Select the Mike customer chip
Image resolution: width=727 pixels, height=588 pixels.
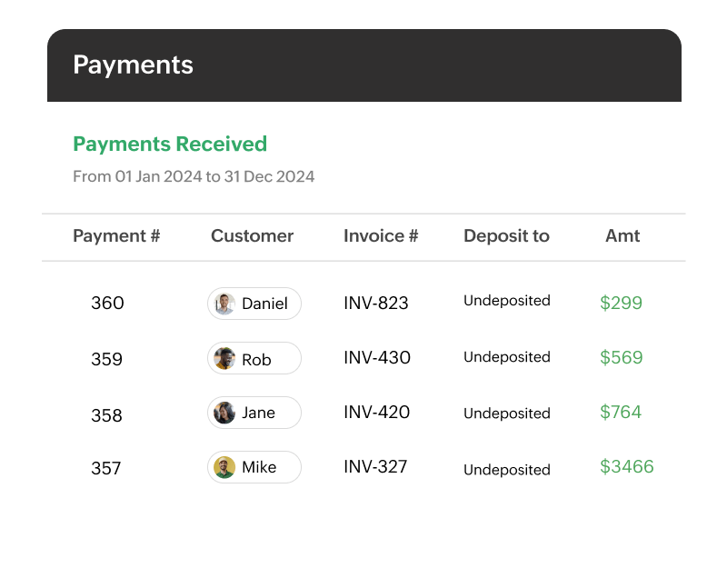coord(254,467)
